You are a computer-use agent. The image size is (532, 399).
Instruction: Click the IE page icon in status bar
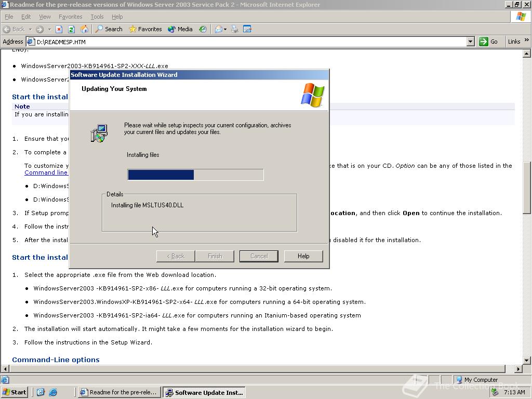tap(5, 380)
